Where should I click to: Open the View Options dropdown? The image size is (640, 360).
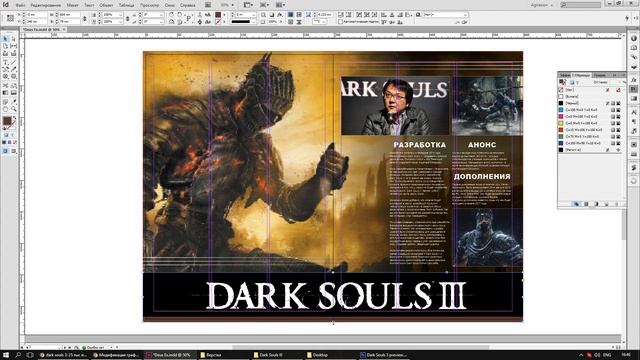point(247,5)
